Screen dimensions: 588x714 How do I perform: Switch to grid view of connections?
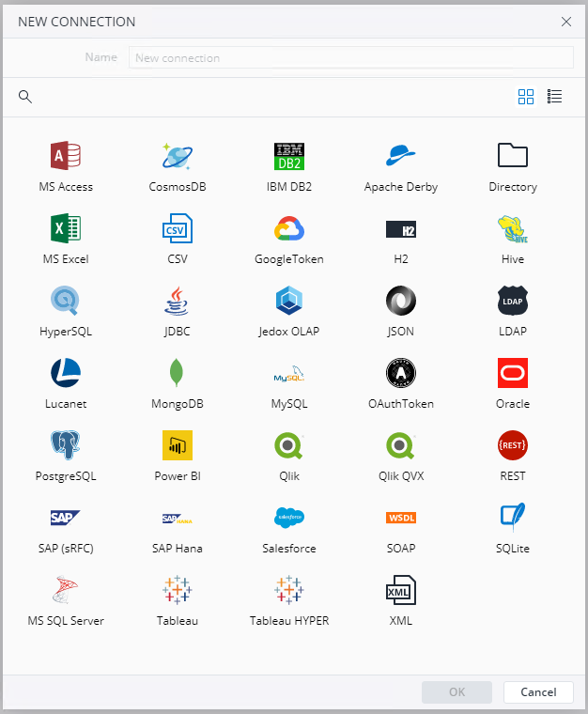click(x=526, y=97)
